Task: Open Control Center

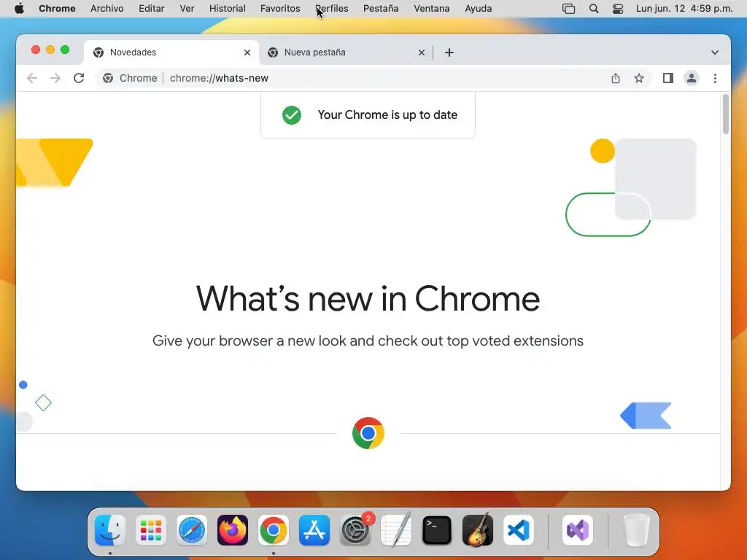Action: 617,9
